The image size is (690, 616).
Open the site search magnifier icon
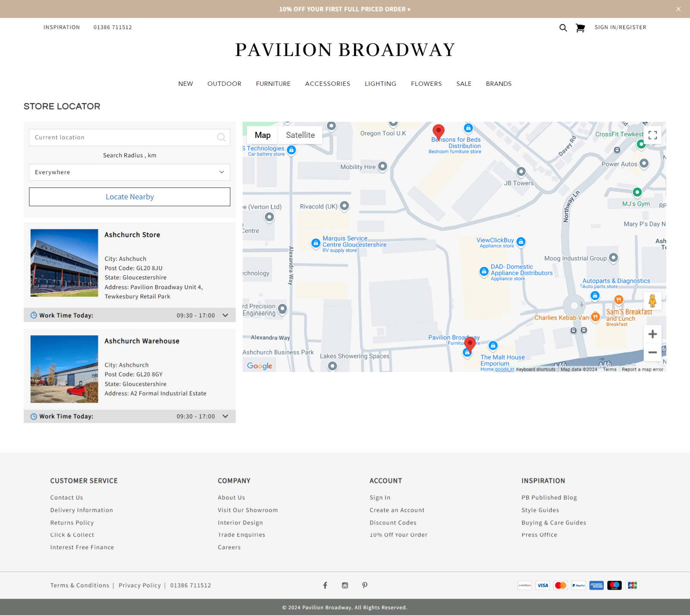coord(563,27)
